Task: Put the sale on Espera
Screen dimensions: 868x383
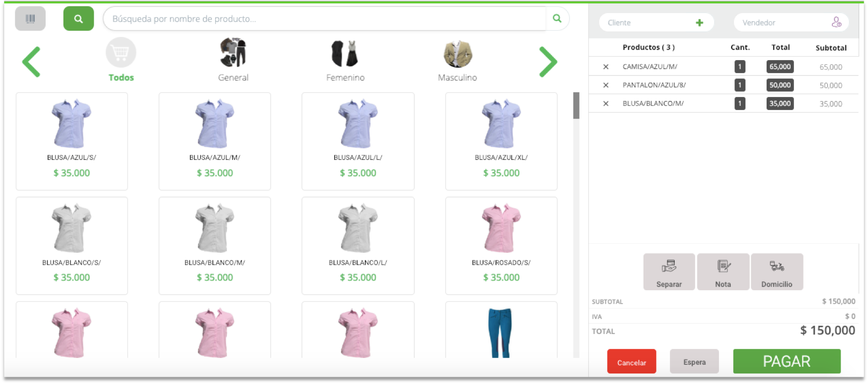Action: click(694, 361)
